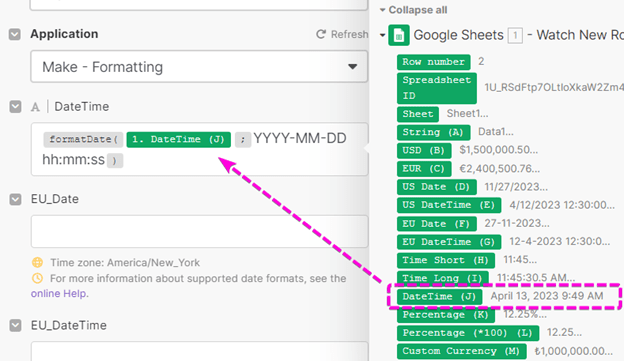Click the module number 1 badge
Image resolution: width=624 pixels, height=361 pixels.
(515, 36)
